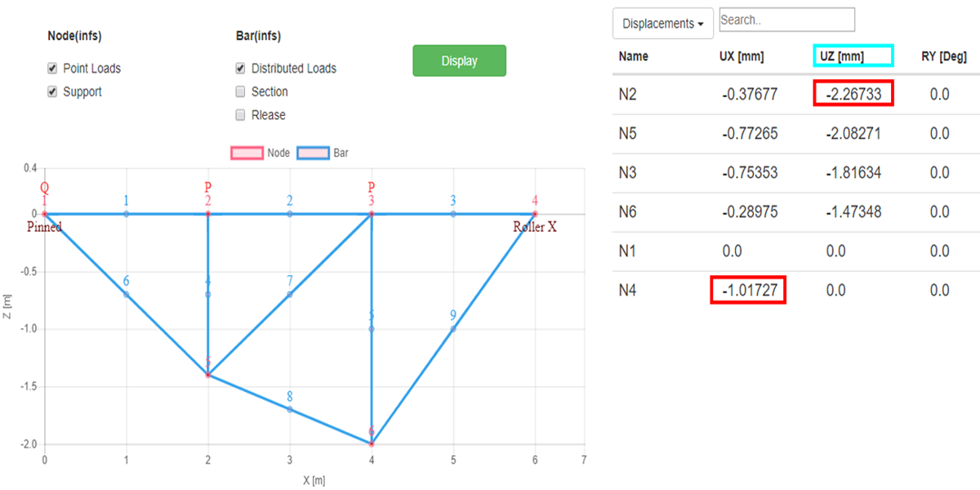The image size is (980, 490).
Task: Toggle the Node legend swatch
Action: (247, 153)
